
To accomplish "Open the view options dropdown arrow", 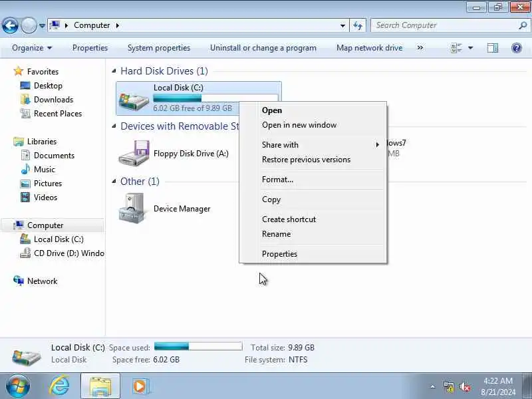I will click(x=470, y=48).
